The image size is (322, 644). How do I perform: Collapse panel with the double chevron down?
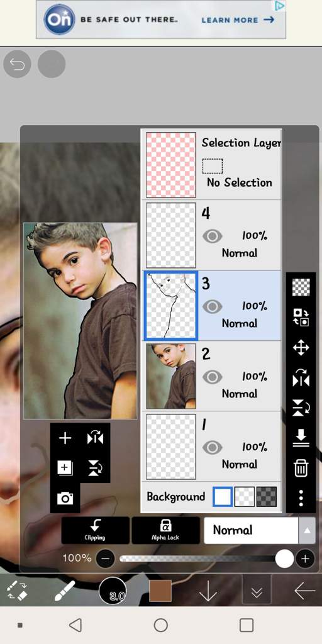click(x=257, y=591)
